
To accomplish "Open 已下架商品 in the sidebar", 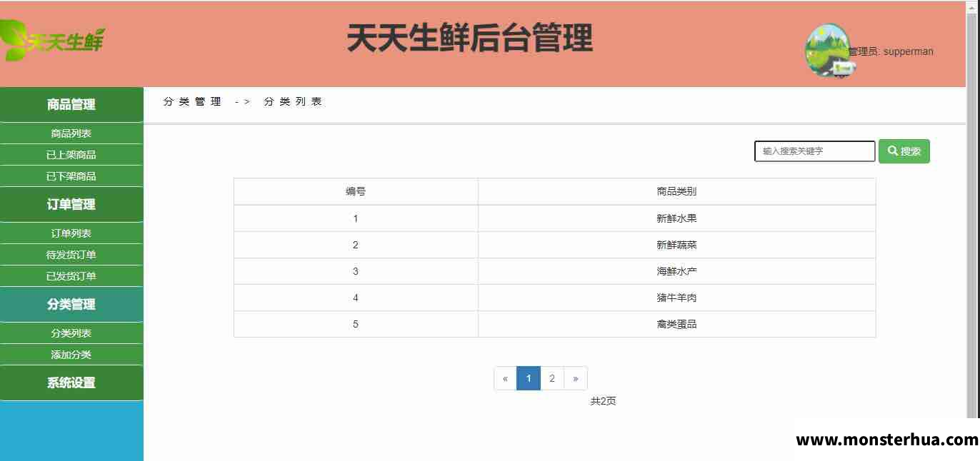I will 71,176.
